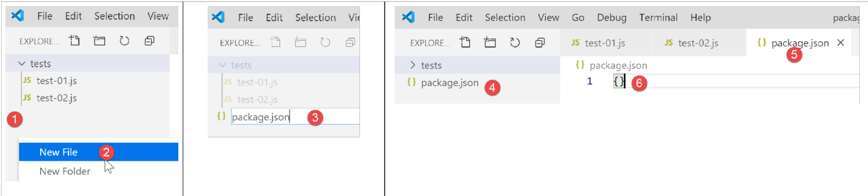This screenshot has width=868, height=196.
Task: Click braces text on editor line 1
Action: pyautogui.click(x=619, y=81)
